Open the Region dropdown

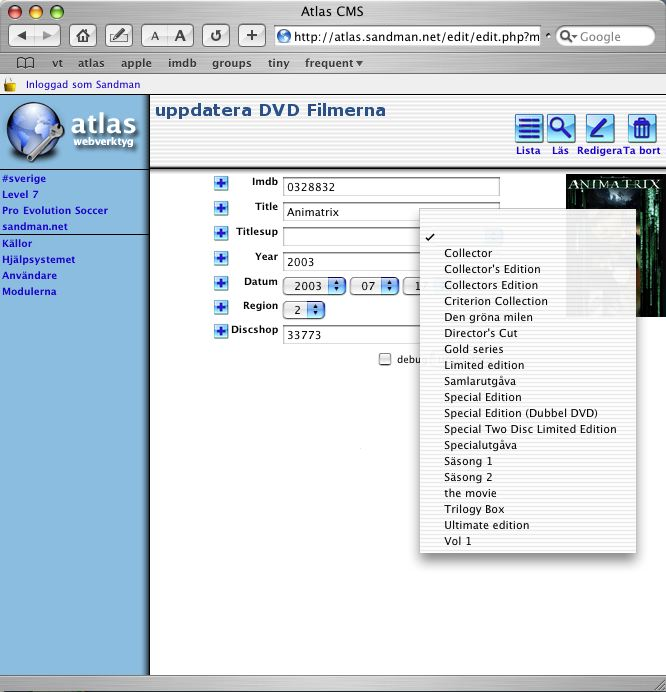304,310
